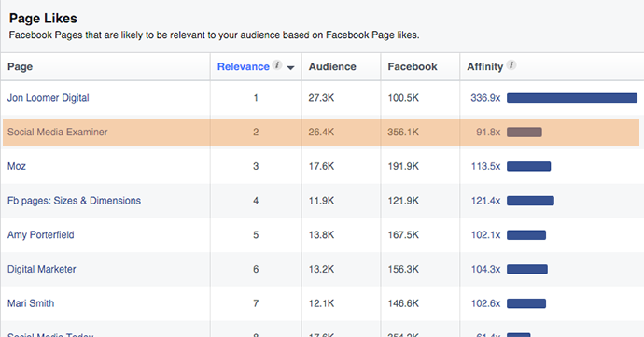Open the Jon Loomer Digital page link
Image resolution: width=644 pixels, height=337 pixels.
[x=48, y=98]
